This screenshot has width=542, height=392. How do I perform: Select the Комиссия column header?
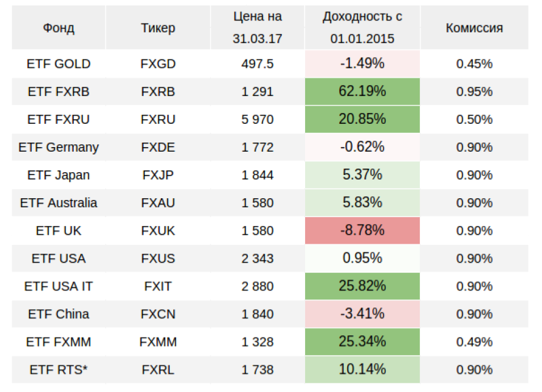474,28
